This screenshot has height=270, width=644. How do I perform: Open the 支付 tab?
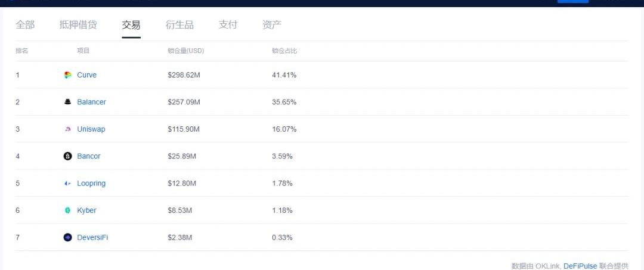(228, 24)
